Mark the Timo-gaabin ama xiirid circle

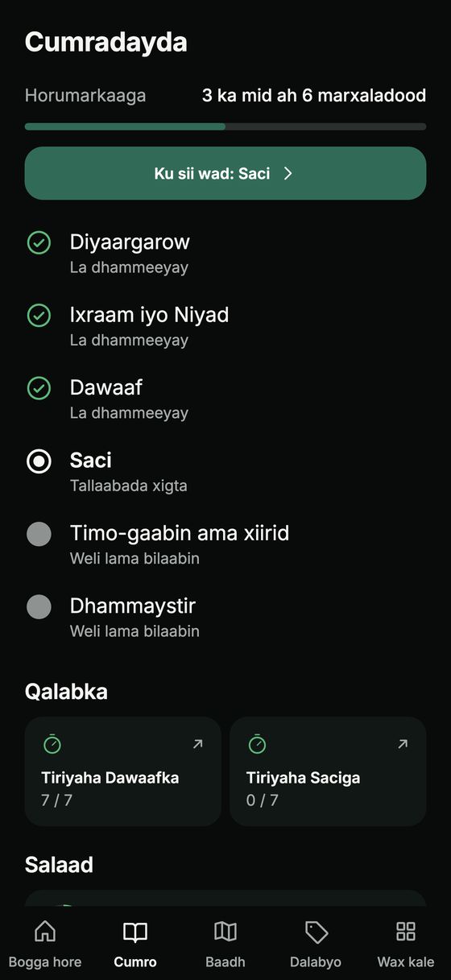tap(39, 534)
